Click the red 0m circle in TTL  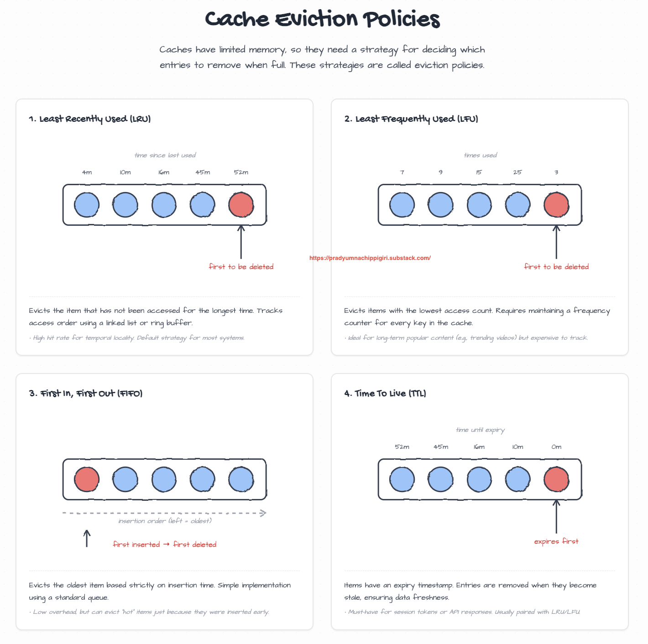[x=556, y=479]
